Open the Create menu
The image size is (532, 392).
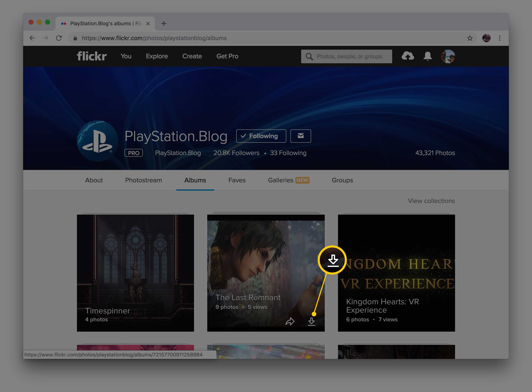192,56
